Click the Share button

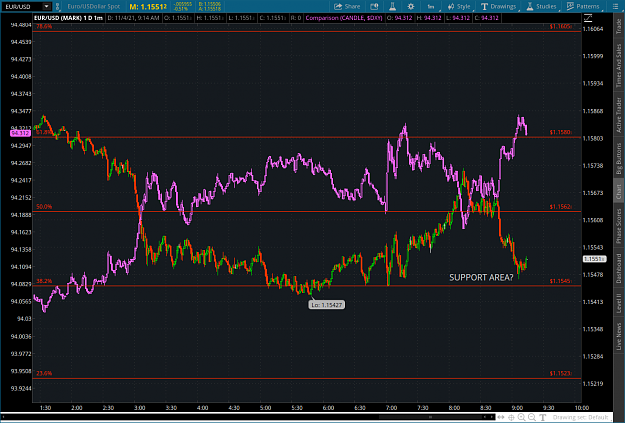point(347,6)
